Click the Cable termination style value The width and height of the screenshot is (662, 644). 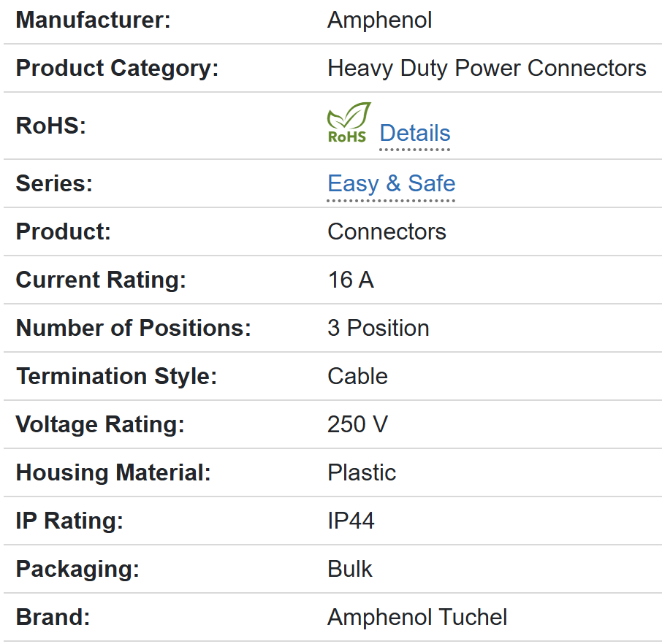tap(357, 376)
